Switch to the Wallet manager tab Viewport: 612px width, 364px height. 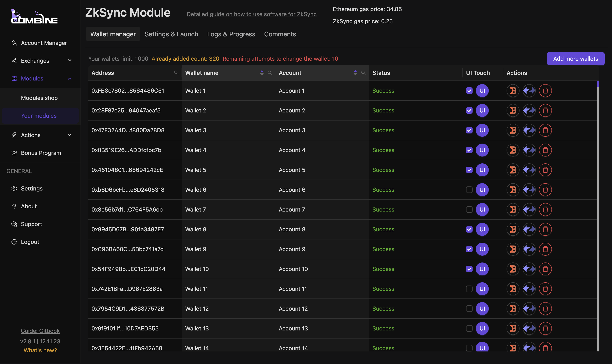(113, 34)
